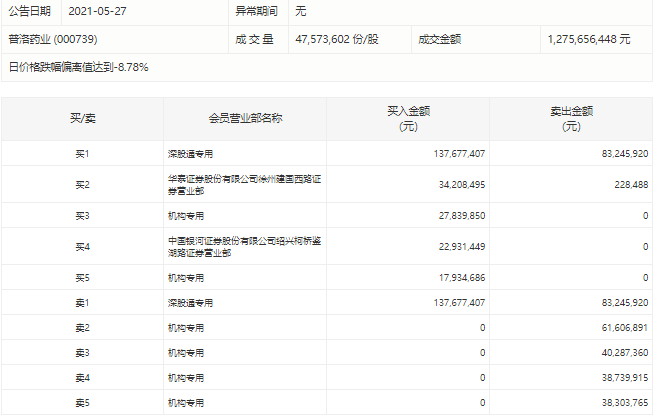Click 深股通专用 in the 买1 row

(190, 154)
